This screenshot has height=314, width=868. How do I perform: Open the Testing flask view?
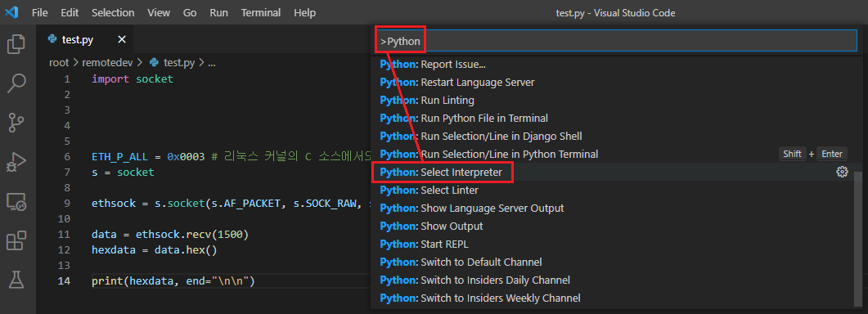(x=16, y=280)
